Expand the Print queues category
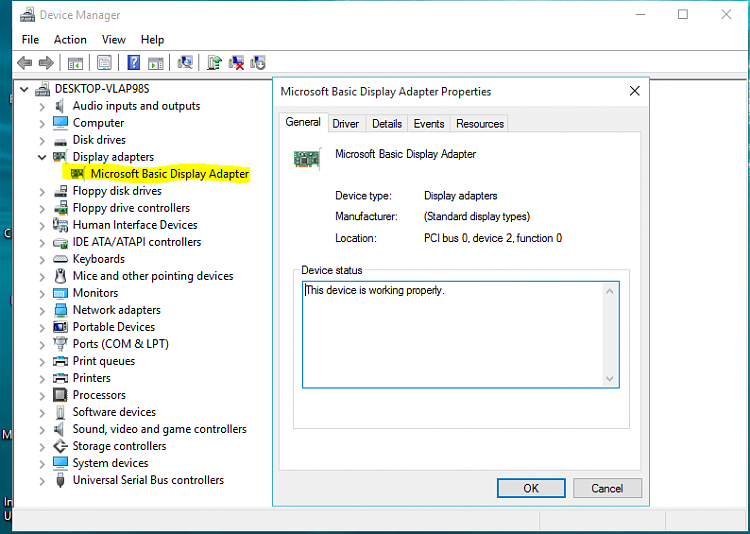 (42, 361)
